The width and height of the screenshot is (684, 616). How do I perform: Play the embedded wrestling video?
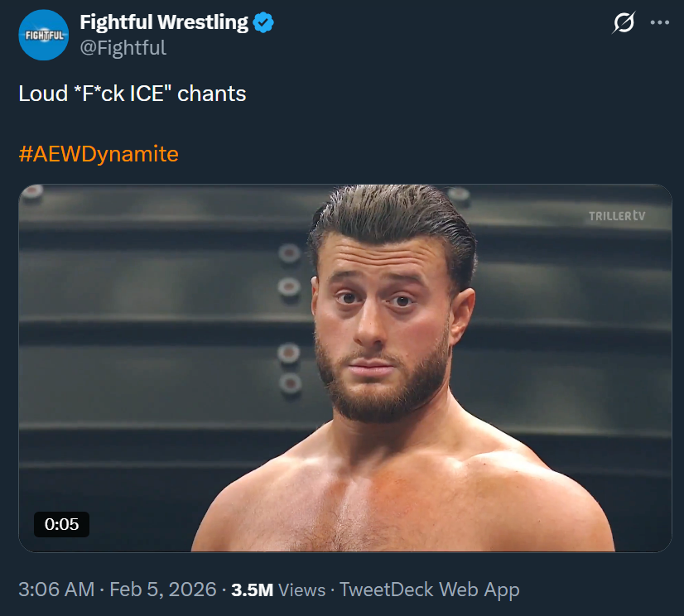[345, 368]
